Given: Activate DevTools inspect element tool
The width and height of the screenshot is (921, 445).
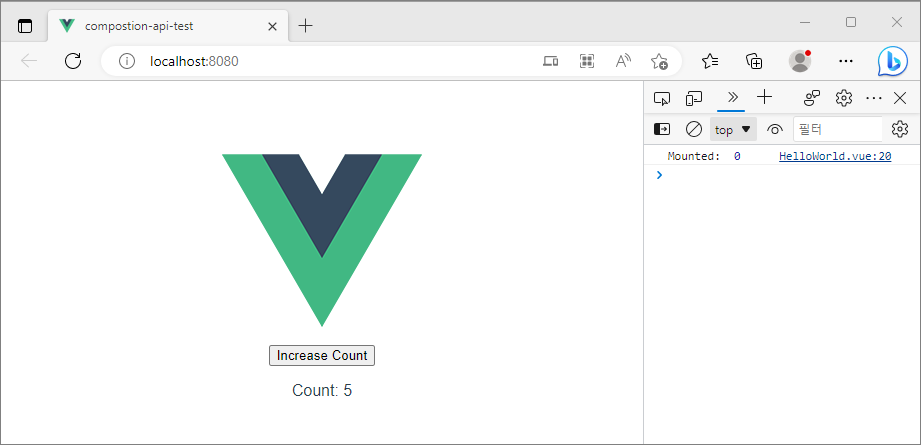Looking at the screenshot, I should pos(662,98).
